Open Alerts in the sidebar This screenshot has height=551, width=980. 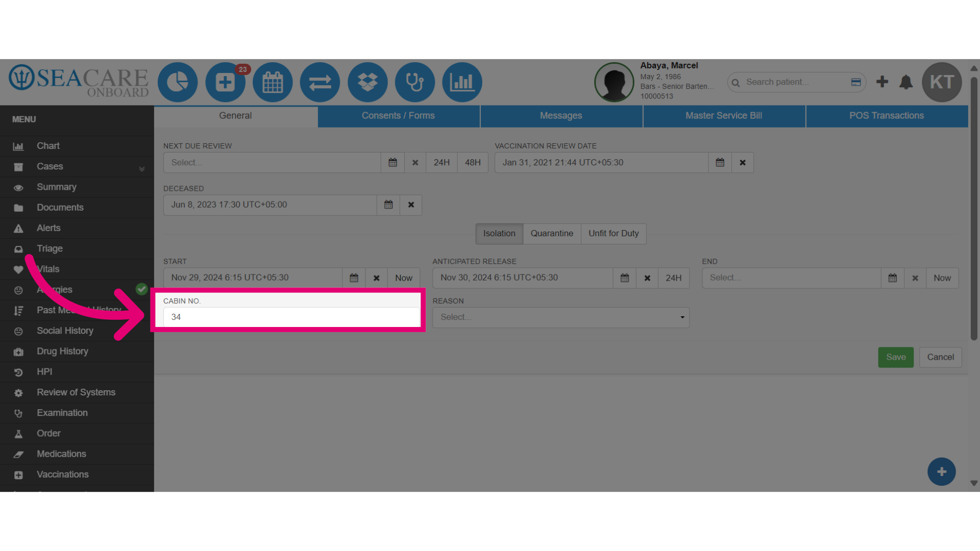[77, 228]
